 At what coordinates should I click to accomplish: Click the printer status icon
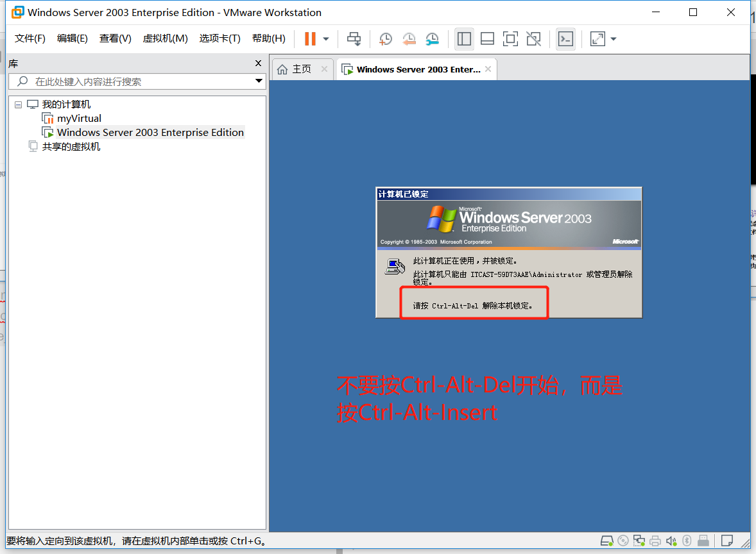point(655,541)
